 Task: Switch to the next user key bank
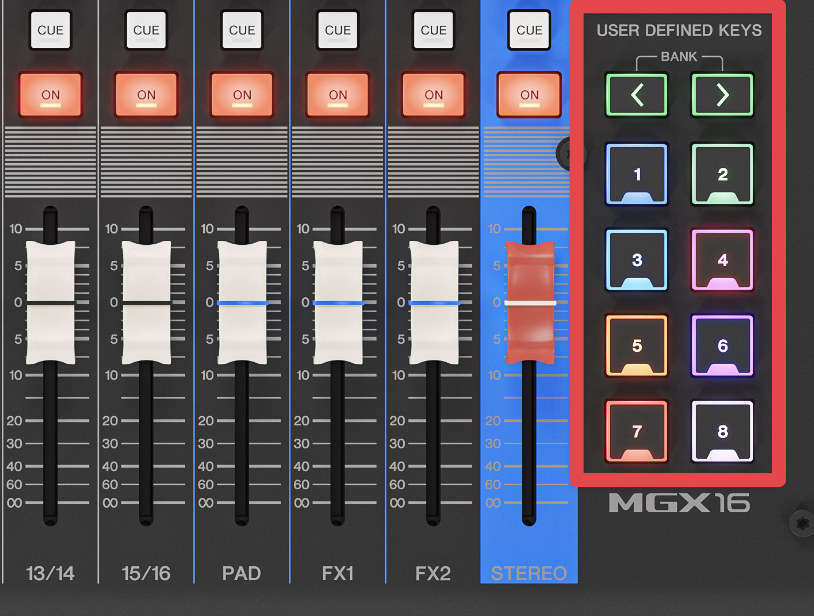tap(722, 96)
